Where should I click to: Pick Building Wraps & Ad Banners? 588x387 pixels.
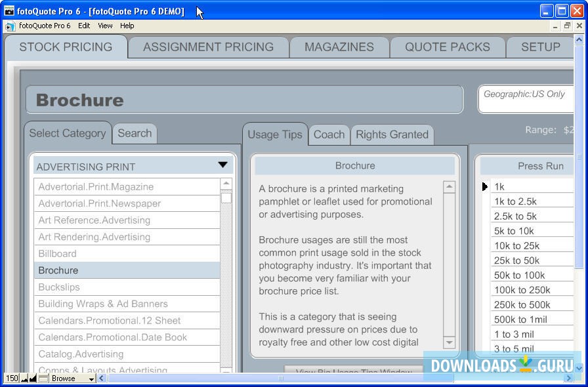point(127,304)
